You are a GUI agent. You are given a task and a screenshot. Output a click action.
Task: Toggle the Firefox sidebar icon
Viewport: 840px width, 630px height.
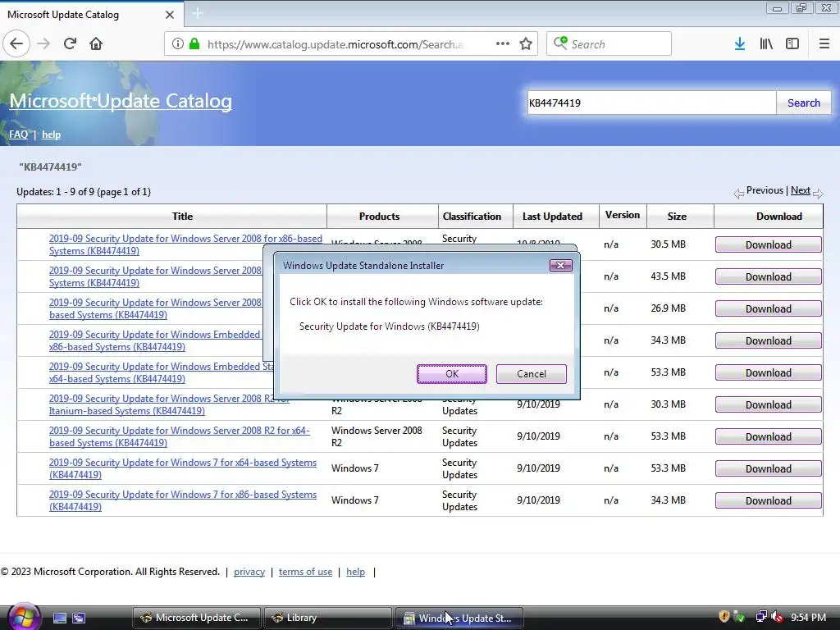(x=792, y=44)
